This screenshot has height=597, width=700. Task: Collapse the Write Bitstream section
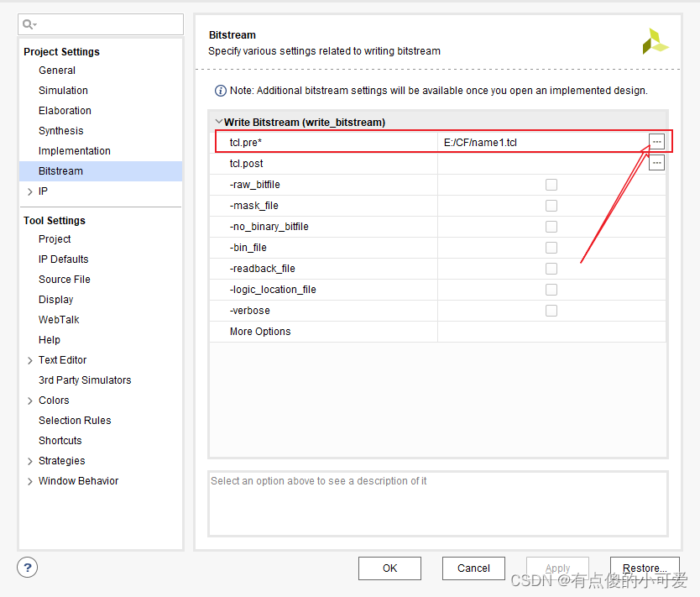219,122
